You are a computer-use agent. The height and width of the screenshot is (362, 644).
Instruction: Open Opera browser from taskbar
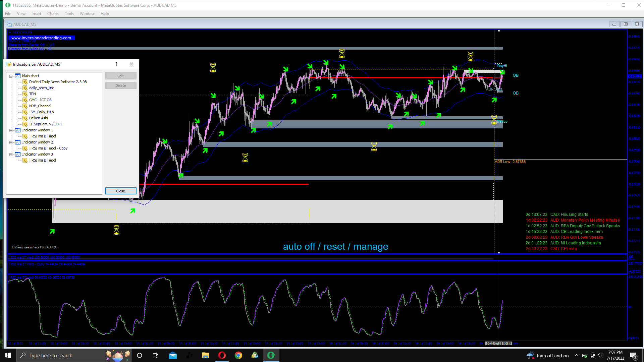tap(222, 355)
